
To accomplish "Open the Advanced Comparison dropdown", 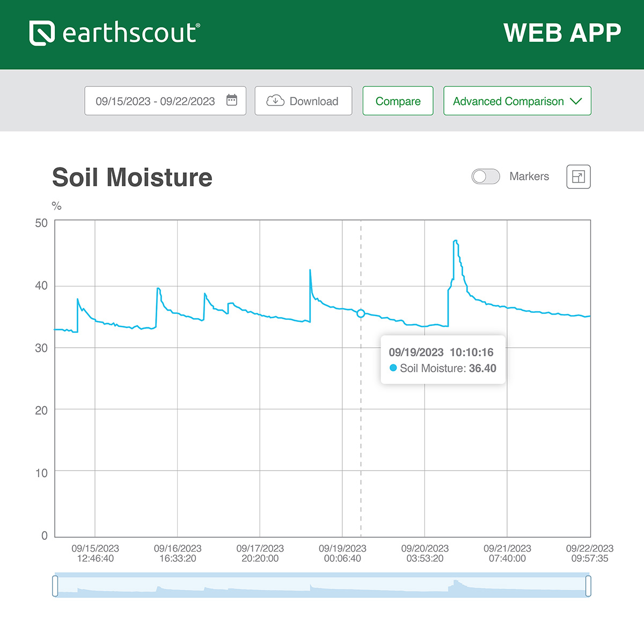I will click(x=508, y=101).
